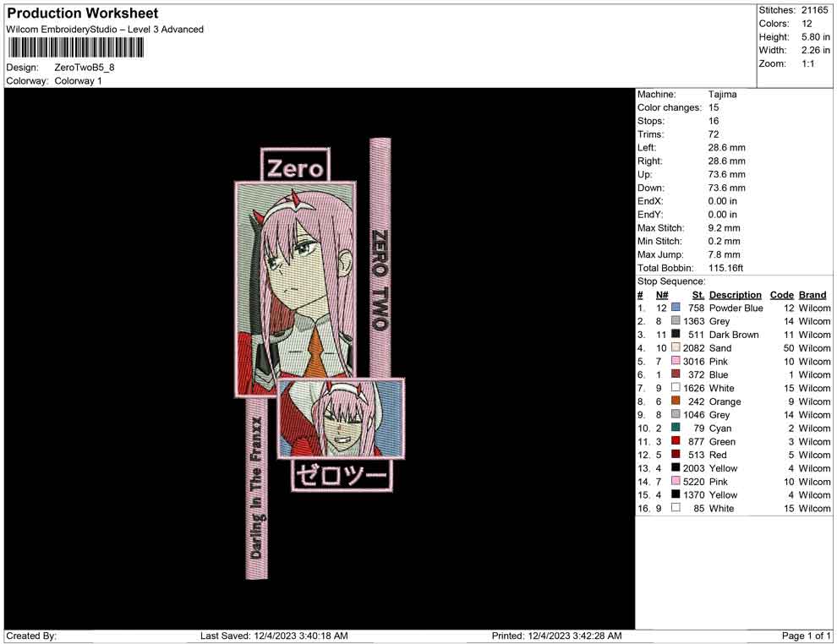Click the Height value '5.80 in'
This screenshot has height=644, width=837.
click(x=815, y=37)
